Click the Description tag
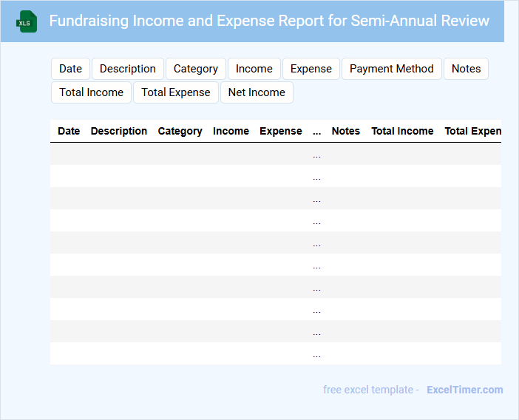The image size is (519, 420). (127, 69)
